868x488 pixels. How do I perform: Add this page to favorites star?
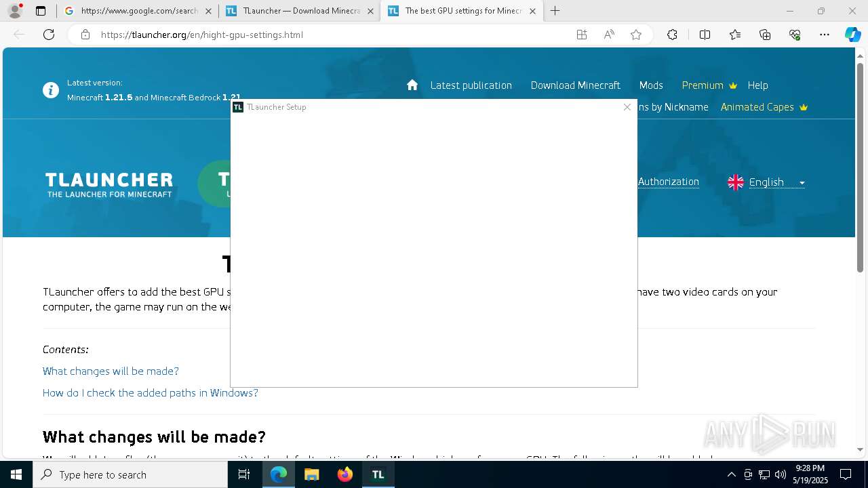(636, 35)
